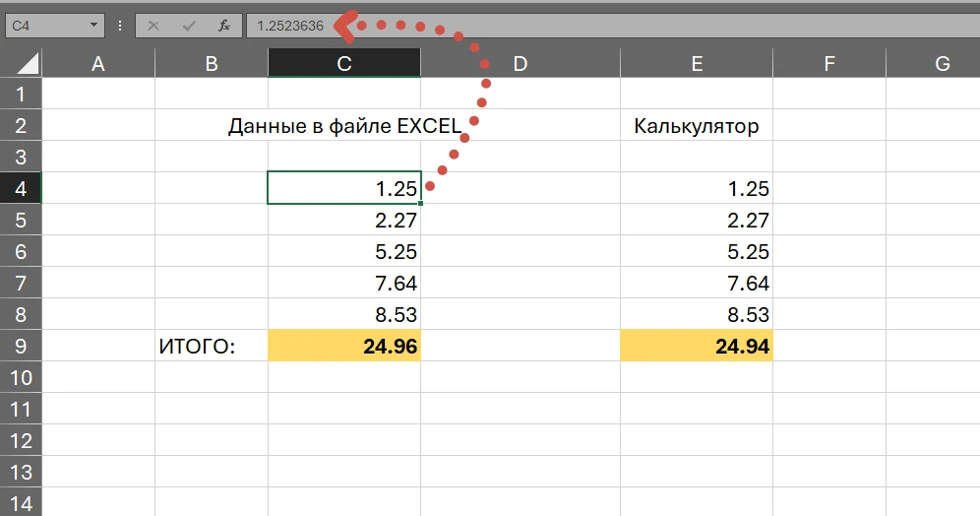Select row 14 header

tap(21, 501)
